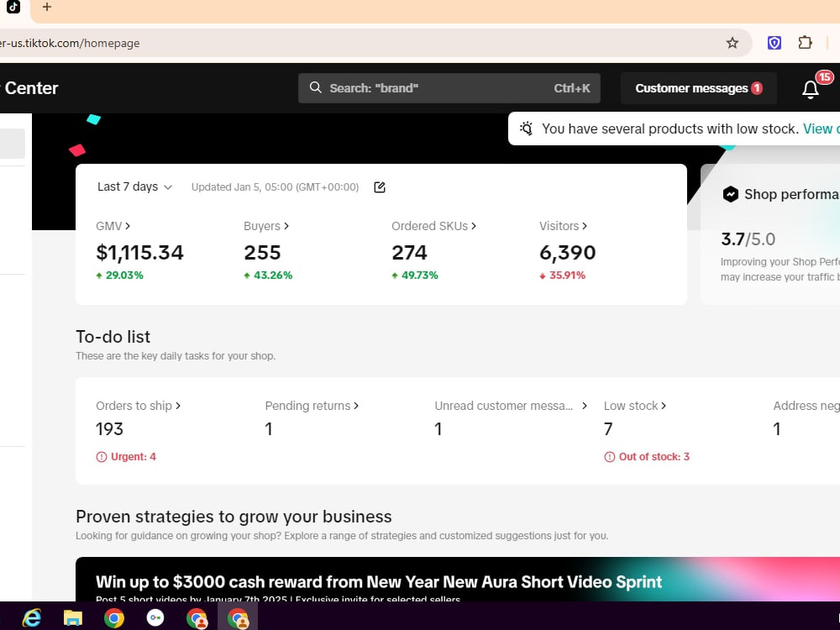Click the Urgent warning icon under Orders

102,457
